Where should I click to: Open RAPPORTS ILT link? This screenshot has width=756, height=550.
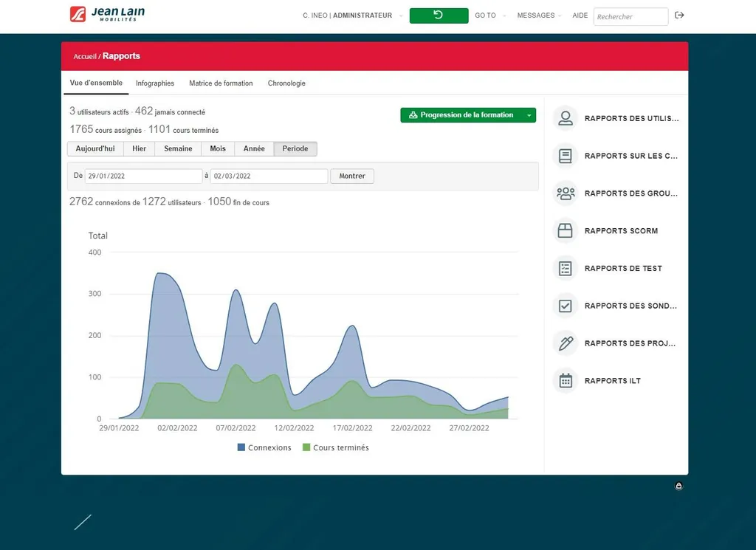click(x=612, y=381)
